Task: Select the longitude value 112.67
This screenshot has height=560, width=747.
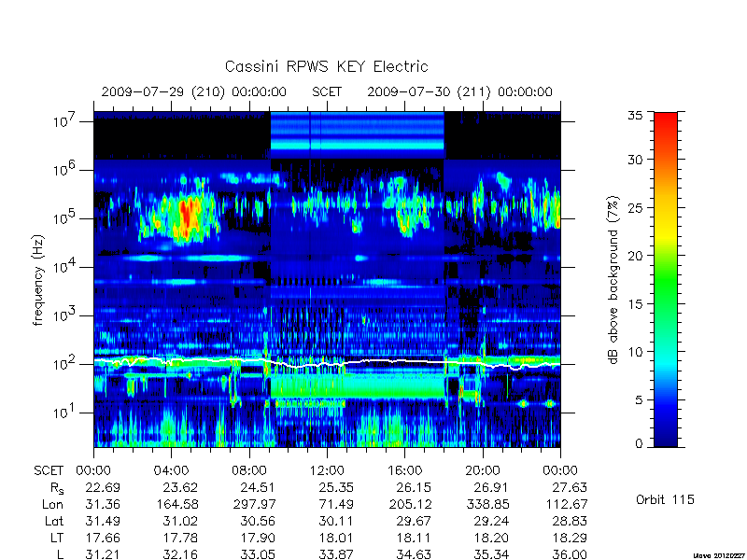Action: 567,504
